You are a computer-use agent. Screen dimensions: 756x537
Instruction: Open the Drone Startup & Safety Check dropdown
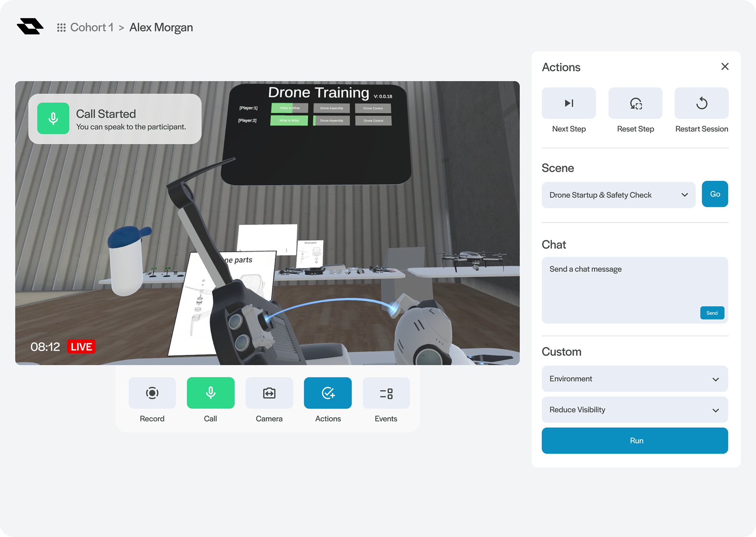click(x=618, y=195)
